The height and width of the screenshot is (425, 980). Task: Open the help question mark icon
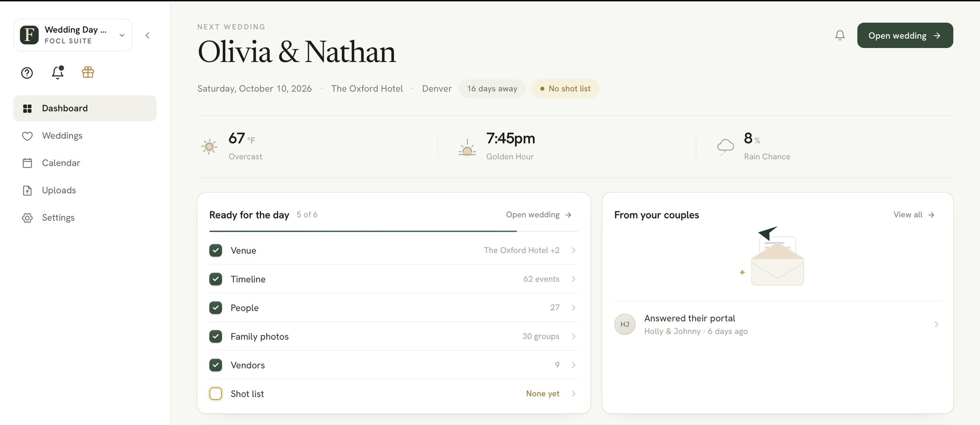coord(27,73)
